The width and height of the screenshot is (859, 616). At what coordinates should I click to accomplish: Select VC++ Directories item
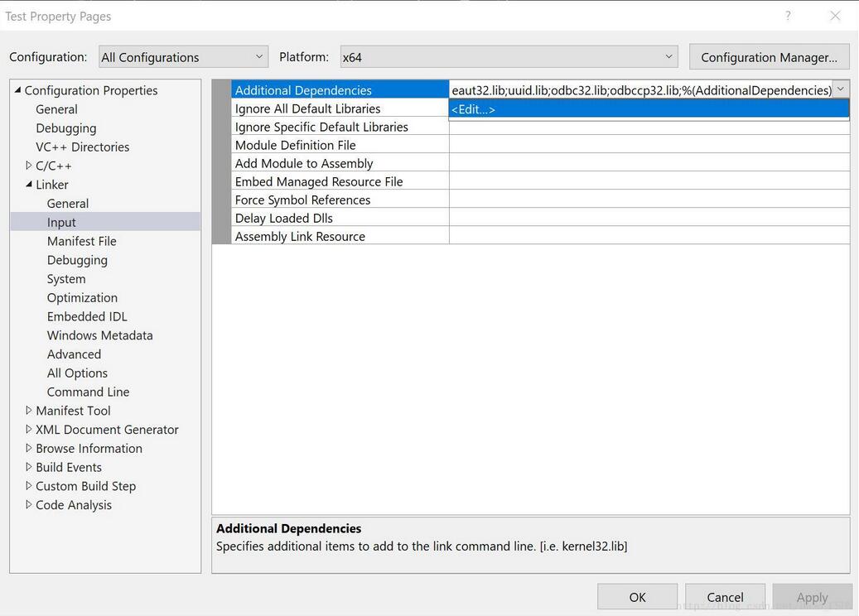click(x=83, y=147)
